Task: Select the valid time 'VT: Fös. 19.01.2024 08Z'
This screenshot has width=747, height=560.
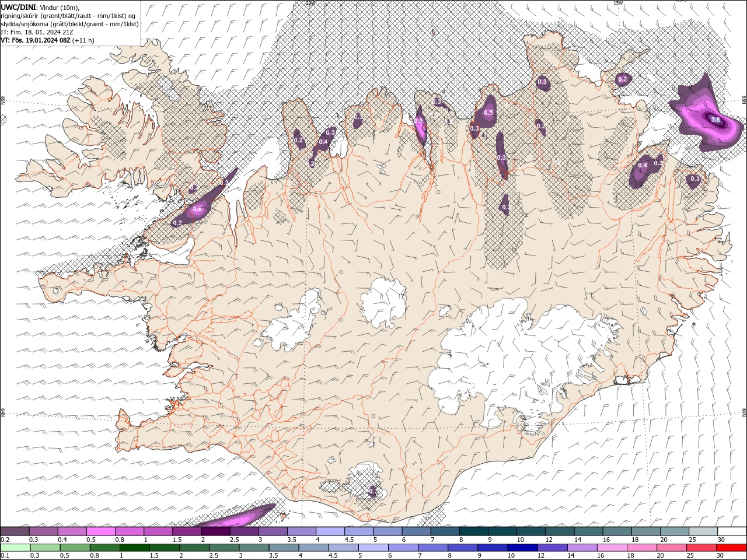Action: click(36, 40)
